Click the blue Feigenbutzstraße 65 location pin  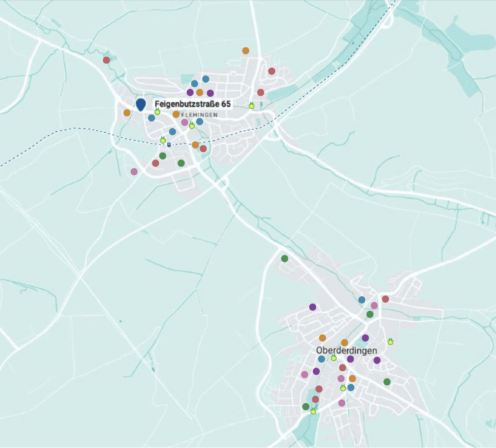(x=141, y=105)
